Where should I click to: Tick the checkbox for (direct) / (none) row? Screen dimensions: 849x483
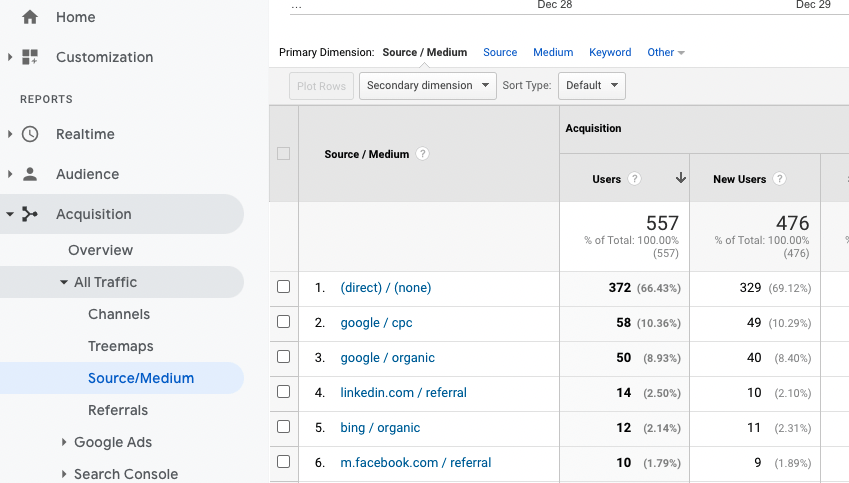point(284,287)
